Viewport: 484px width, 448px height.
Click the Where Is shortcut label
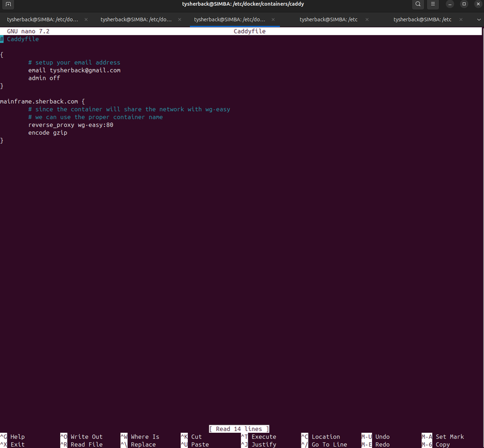145,436
